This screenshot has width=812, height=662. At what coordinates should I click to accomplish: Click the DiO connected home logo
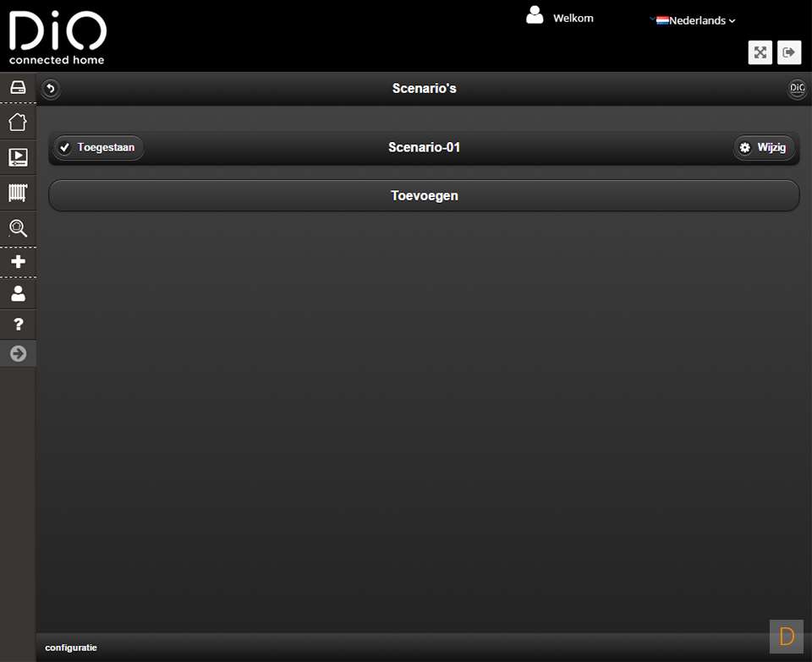point(58,38)
